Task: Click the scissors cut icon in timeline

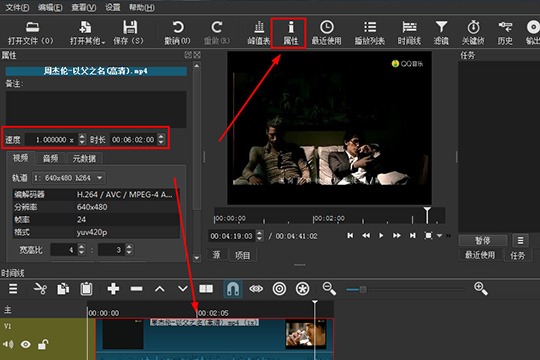Action: pyautogui.click(x=40, y=289)
